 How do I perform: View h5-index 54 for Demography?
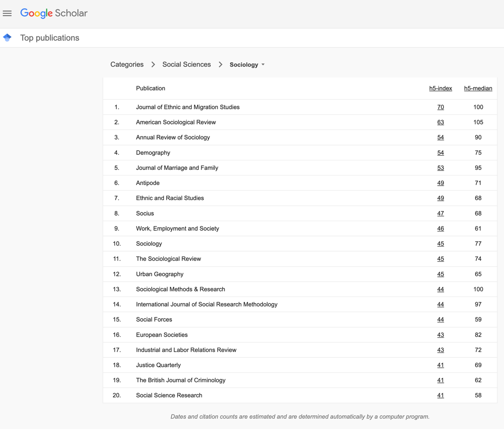tap(440, 153)
